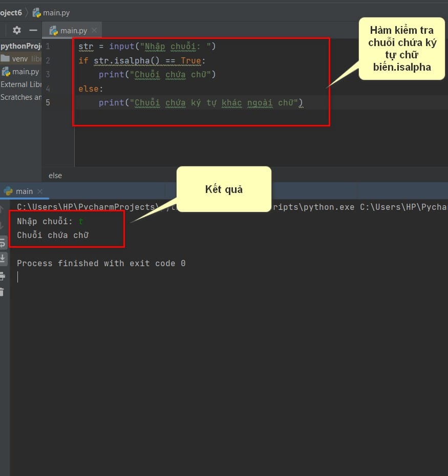Click main.py in the navigation breadcrumb
Viewport: 448px width, 476px height.
pyautogui.click(x=51, y=13)
